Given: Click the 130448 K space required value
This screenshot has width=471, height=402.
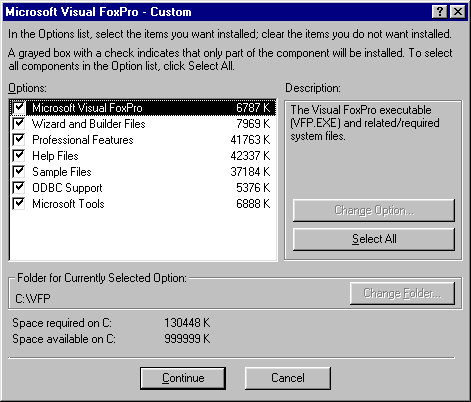Looking at the screenshot, I should (187, 323).
